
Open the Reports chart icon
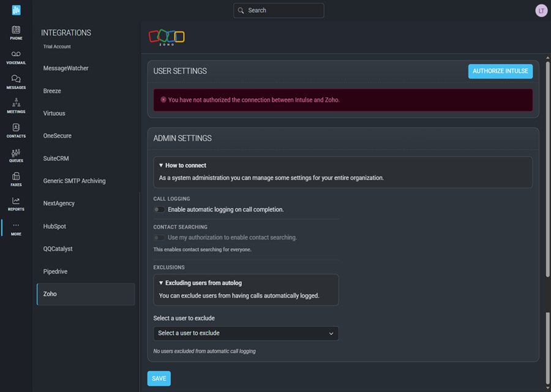click(x=16, y=202)
